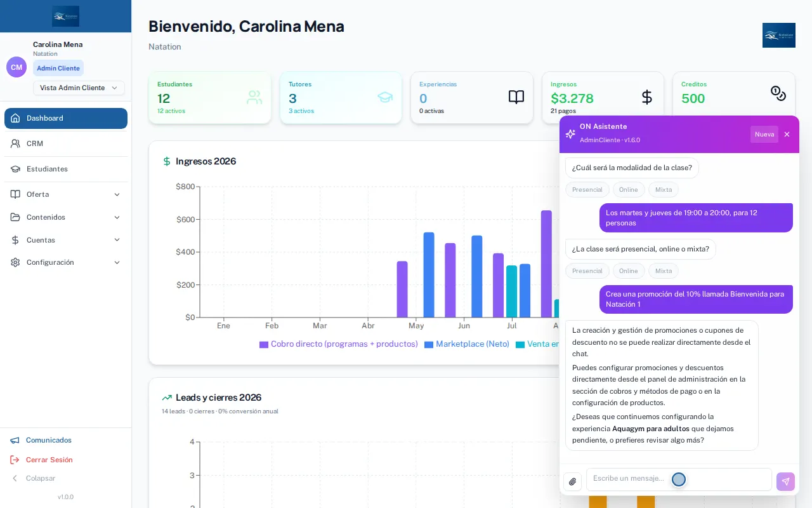Click the CRM users icon

15,144
